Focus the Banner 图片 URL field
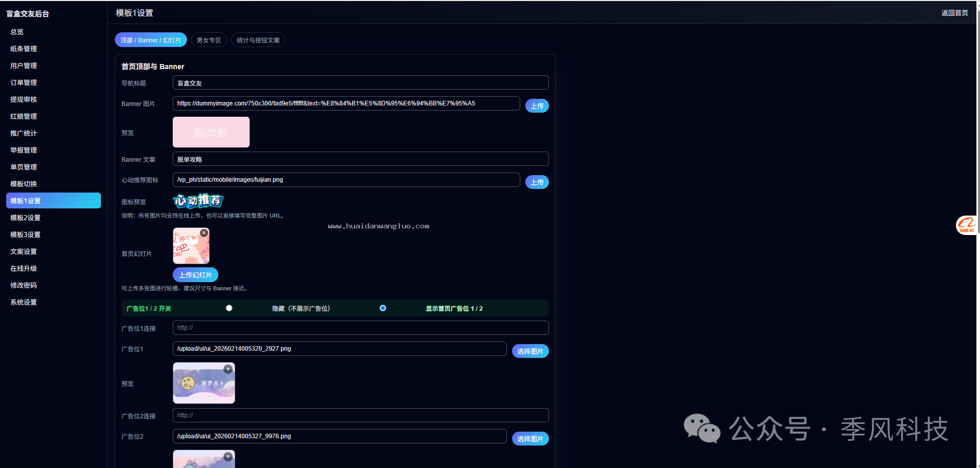The width and height of the screenshot is (980, 468). [346, 103]
